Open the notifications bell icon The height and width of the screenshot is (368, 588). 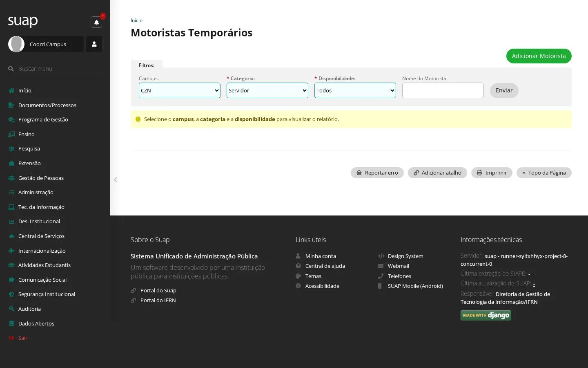96,22
